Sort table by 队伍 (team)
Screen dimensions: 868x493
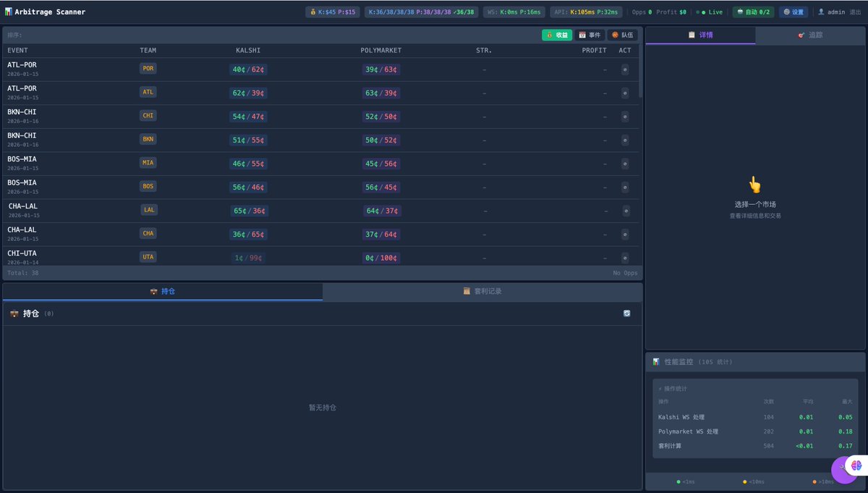point(622,35)
